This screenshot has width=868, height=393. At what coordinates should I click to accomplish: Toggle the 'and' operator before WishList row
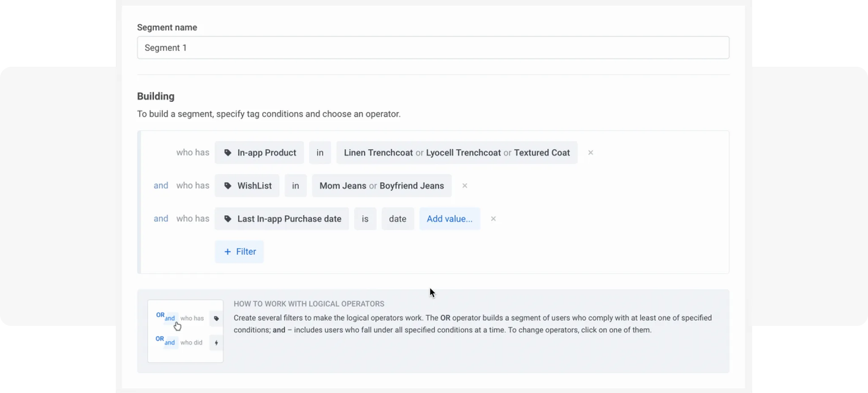click(x=161, y=186)
